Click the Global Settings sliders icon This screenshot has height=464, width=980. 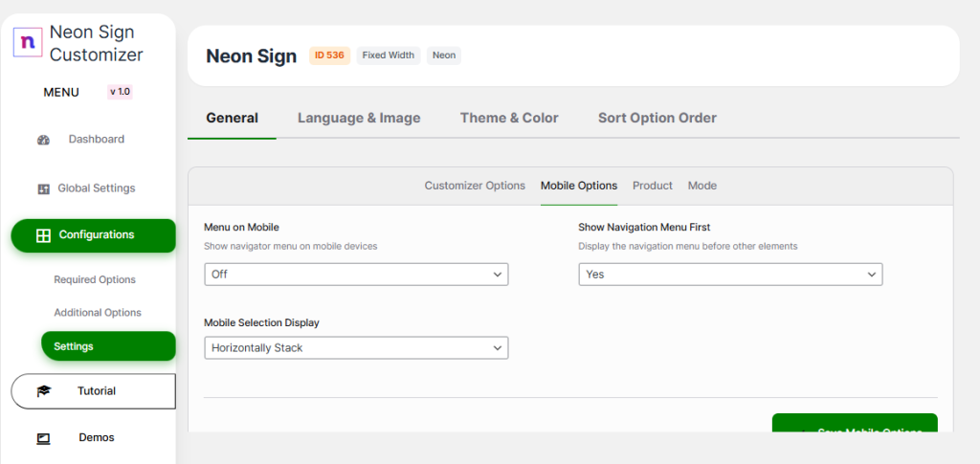pos(43,188)
